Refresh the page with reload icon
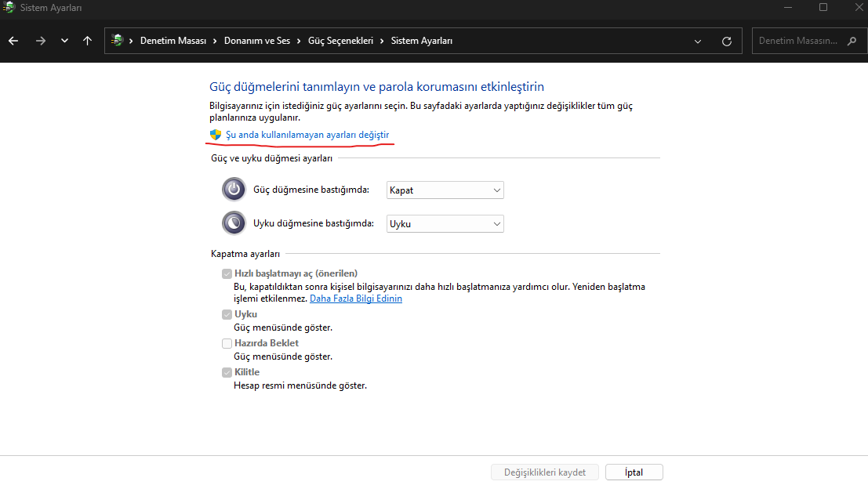This screenshot has height=485, width=868. pos(727,42)
